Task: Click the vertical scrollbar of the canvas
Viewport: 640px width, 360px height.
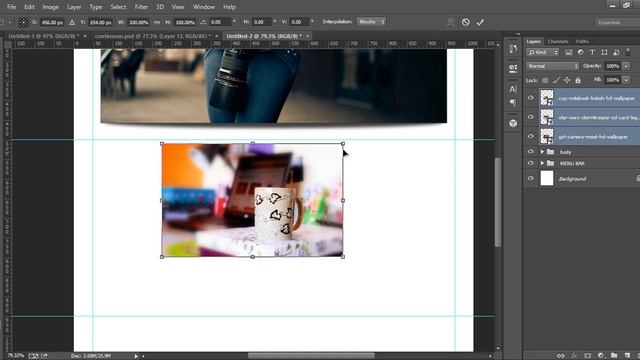Action: [x=498, y=202]
